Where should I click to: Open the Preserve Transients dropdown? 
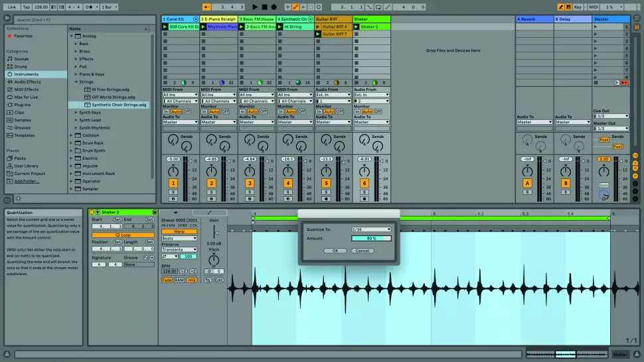click(179, 250)
